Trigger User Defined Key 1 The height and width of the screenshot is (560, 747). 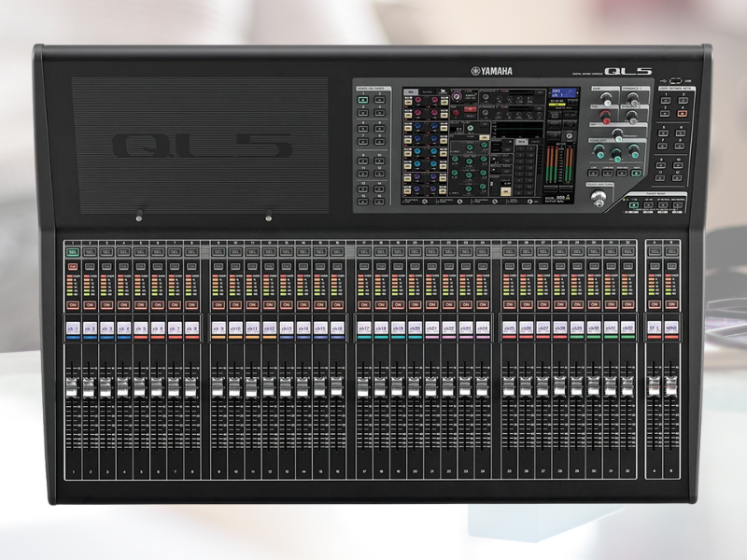(666, 100)
